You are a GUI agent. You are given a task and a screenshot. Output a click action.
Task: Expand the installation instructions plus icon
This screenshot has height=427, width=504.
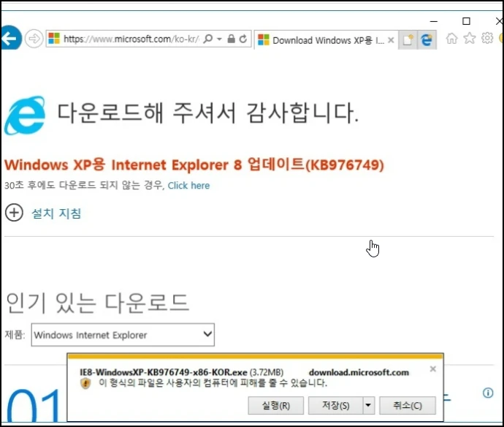(14, 213)
